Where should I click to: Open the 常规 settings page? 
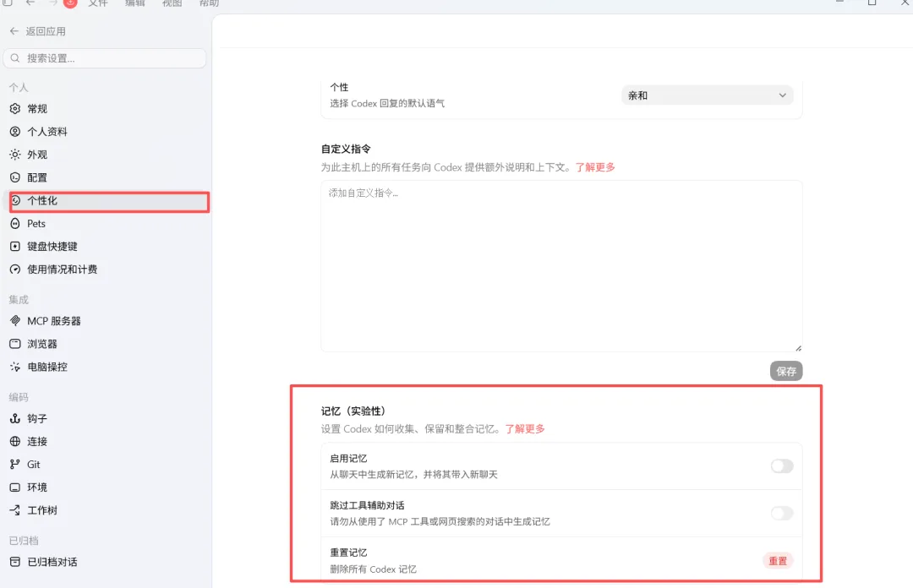(106, 108)
